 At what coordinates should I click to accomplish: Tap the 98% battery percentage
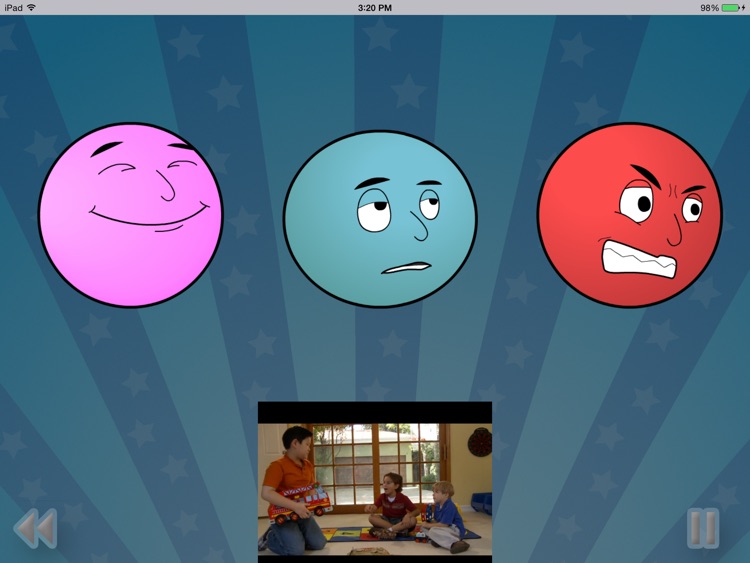pos(709,8)
